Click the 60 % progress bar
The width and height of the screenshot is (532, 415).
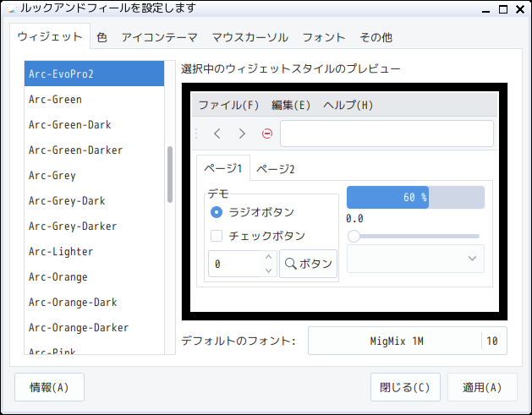(x=415, y=197)
